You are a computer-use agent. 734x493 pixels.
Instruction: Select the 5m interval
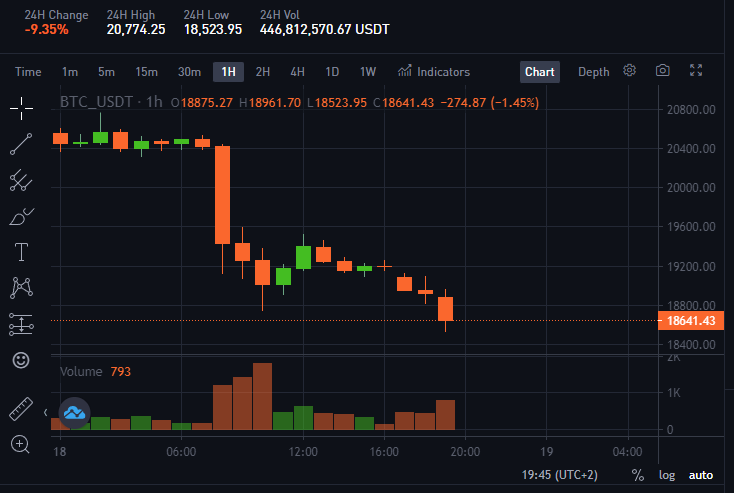coord(106,72)
